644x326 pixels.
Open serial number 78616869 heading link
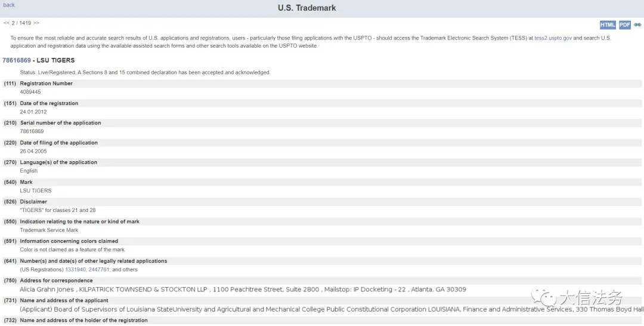pyautogui.click(x=17, y=60)
